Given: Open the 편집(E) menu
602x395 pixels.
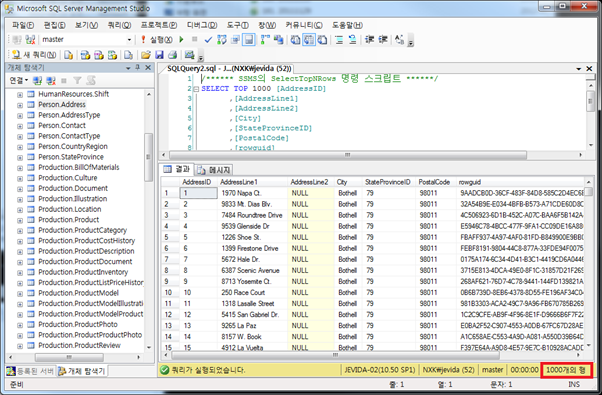Looking at the screenshot, I should [x=54, y=25].
